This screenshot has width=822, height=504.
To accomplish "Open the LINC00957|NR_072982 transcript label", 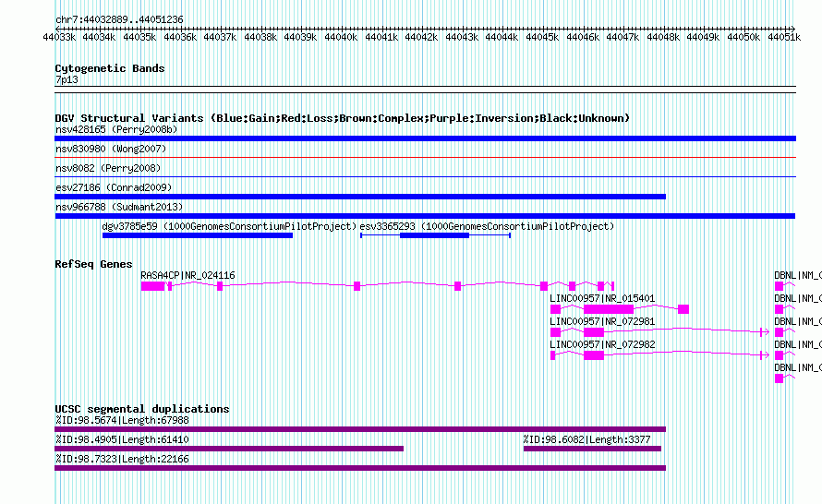I will point(602,344).
